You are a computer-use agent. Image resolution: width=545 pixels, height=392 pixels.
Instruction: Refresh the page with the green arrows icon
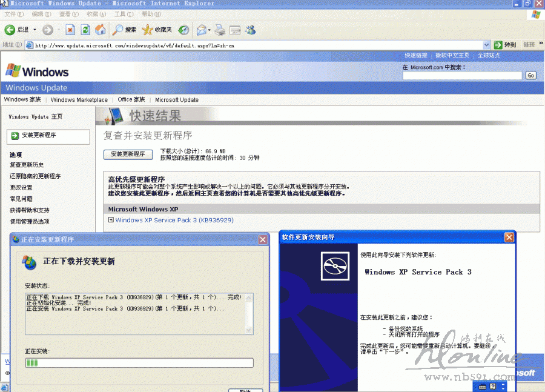pos(85,30)
